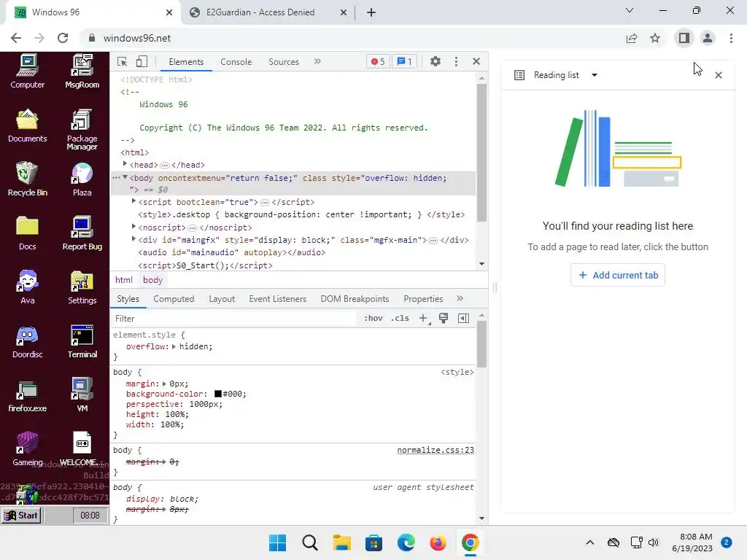
Task: Toggle the computed styles sidebar
Action: [463, 318]
